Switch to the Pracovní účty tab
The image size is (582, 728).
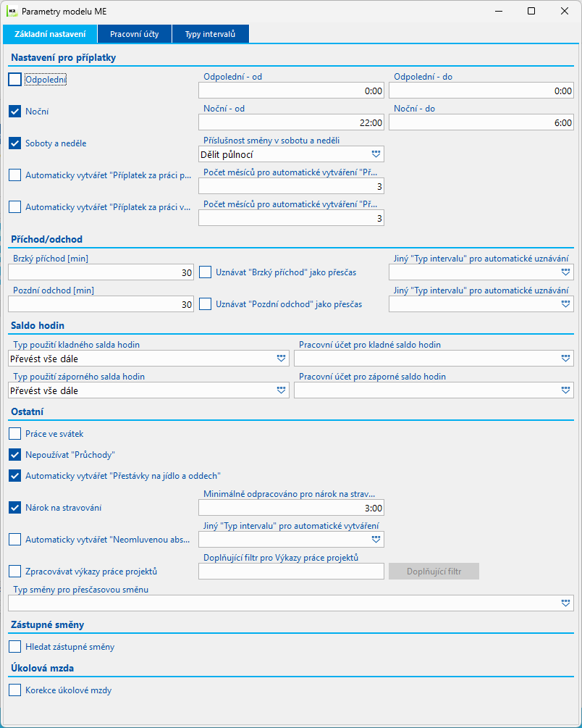135,34
